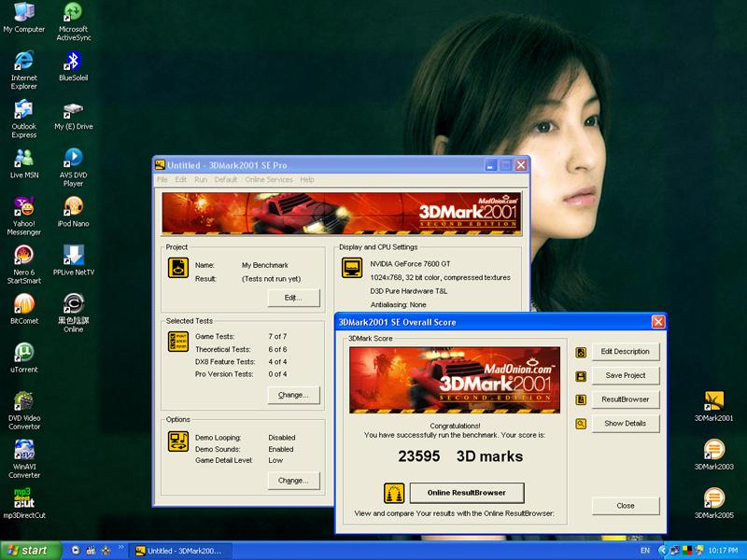
Task: Expand the Quick Launch overflow chevron
Action: pos(120,547)
